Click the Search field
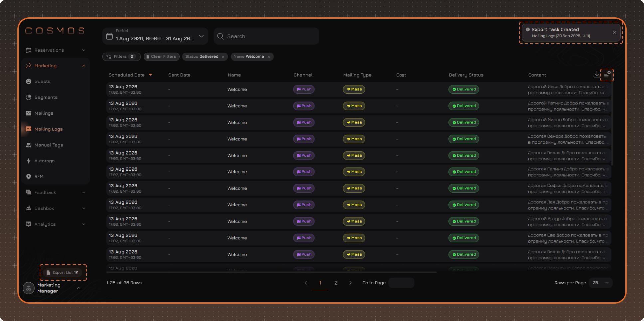Screen dimensions: 644x321 [x=266, y=36]
